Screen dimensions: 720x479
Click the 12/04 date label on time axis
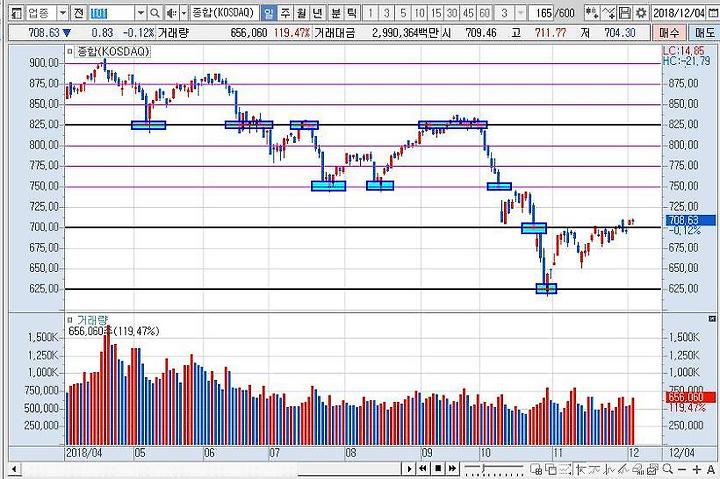(x=681, y=453)
